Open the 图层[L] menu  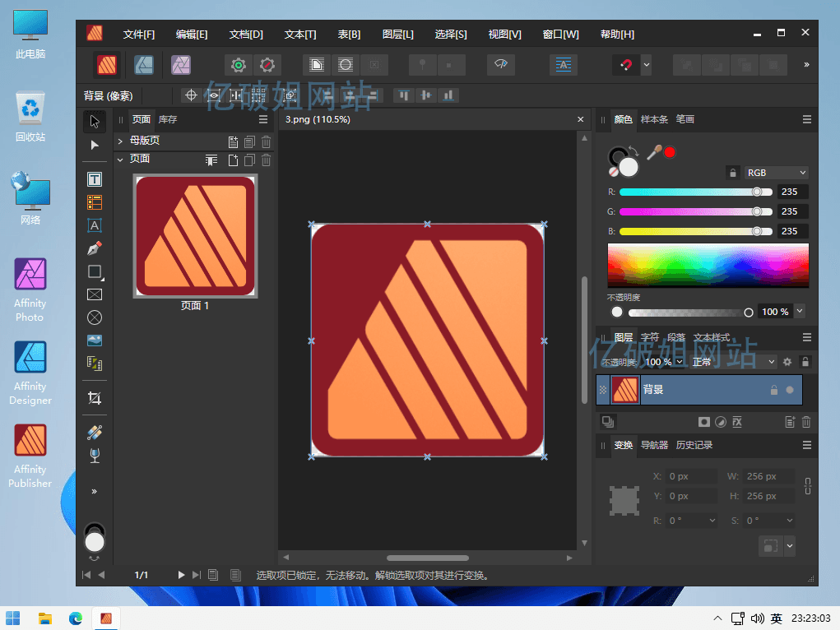tap(398, 35)
